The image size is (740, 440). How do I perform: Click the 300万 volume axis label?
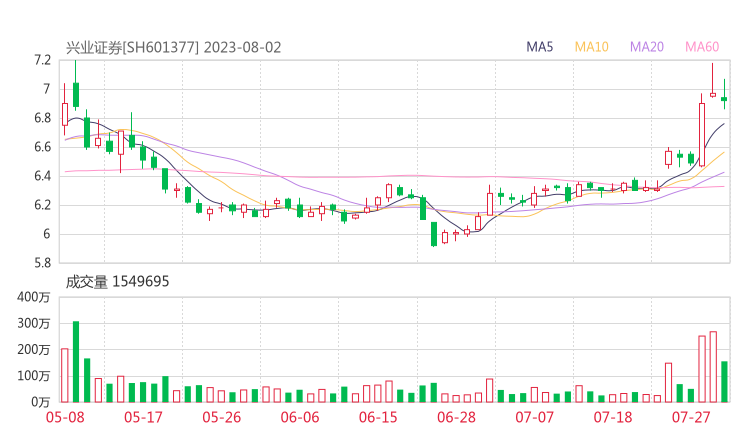click(x=34, y=323)
